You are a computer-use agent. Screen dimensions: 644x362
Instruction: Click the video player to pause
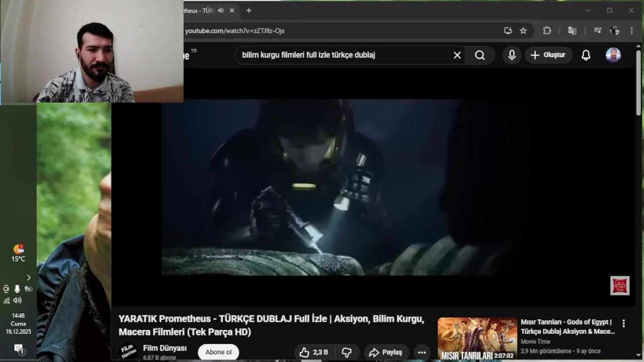372,187
